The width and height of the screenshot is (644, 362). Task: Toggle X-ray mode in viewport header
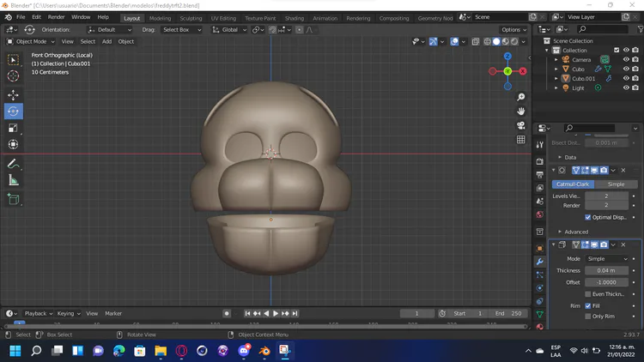[x=475, y=41]
